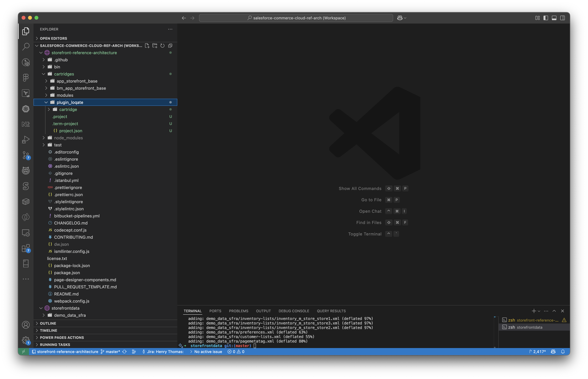Expand OPEN EDITORS section
This screenshot has width=588, height=379.
point(105,38)
